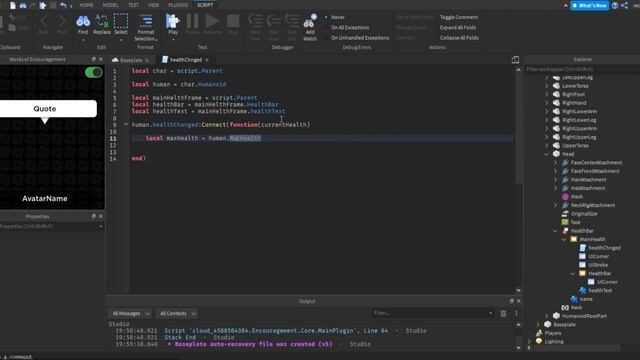640x360 pixels.
Task: Select the OriginalSize value in Explorer
Action: 580,214
